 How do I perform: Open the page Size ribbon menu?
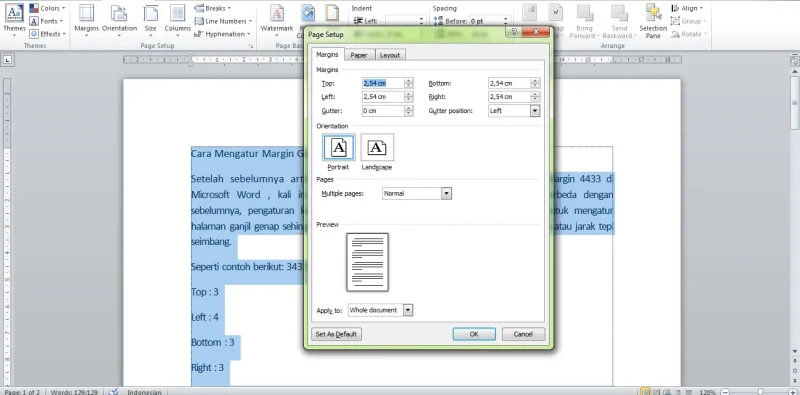click(151, 20)
